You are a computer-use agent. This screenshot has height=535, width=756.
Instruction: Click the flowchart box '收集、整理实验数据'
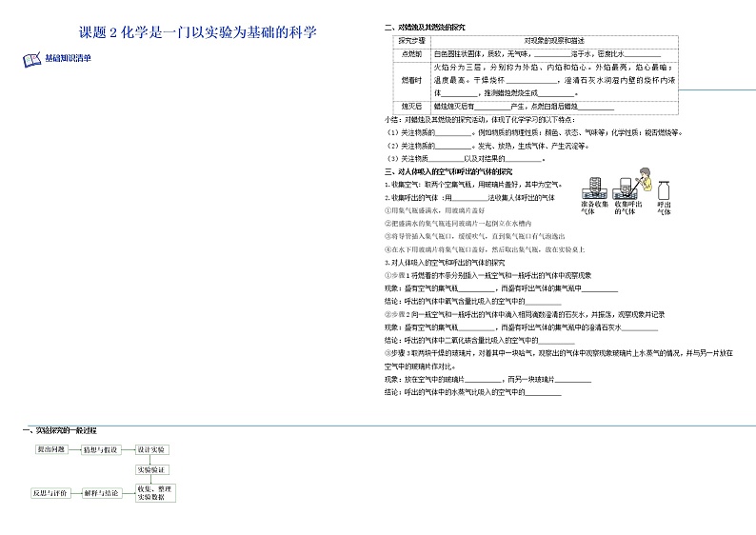pos(155,492)
